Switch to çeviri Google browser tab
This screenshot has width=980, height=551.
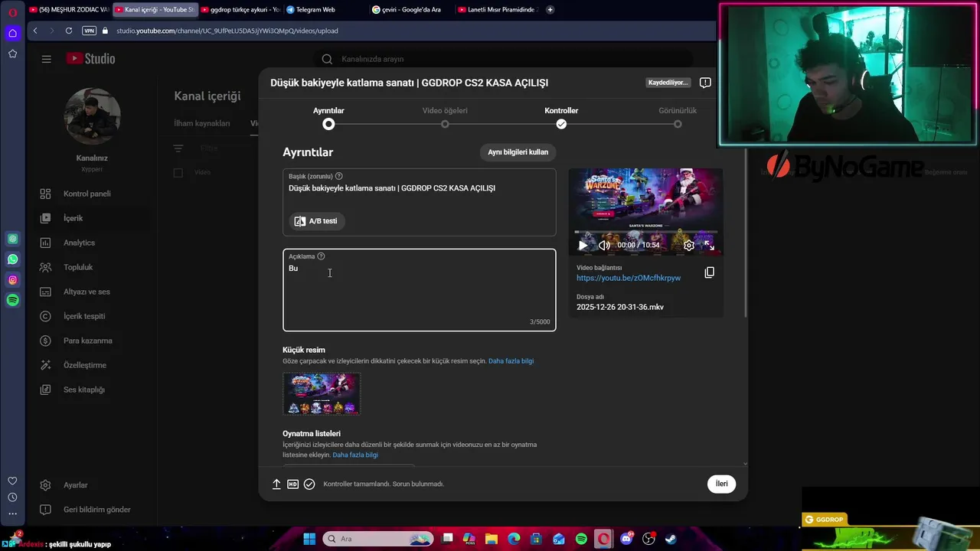[x=411, y=10]
